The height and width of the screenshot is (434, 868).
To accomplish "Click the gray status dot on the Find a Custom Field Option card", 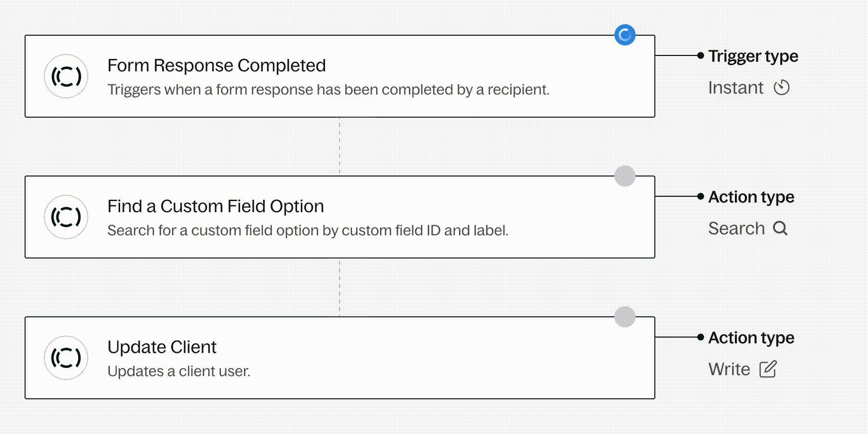I will coord(625,176).
